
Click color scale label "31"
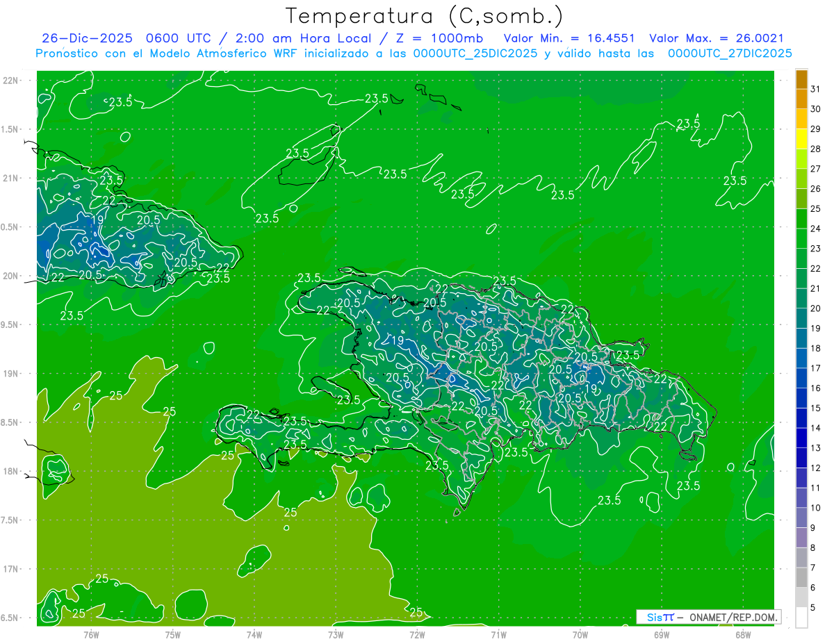pos(816,89)
